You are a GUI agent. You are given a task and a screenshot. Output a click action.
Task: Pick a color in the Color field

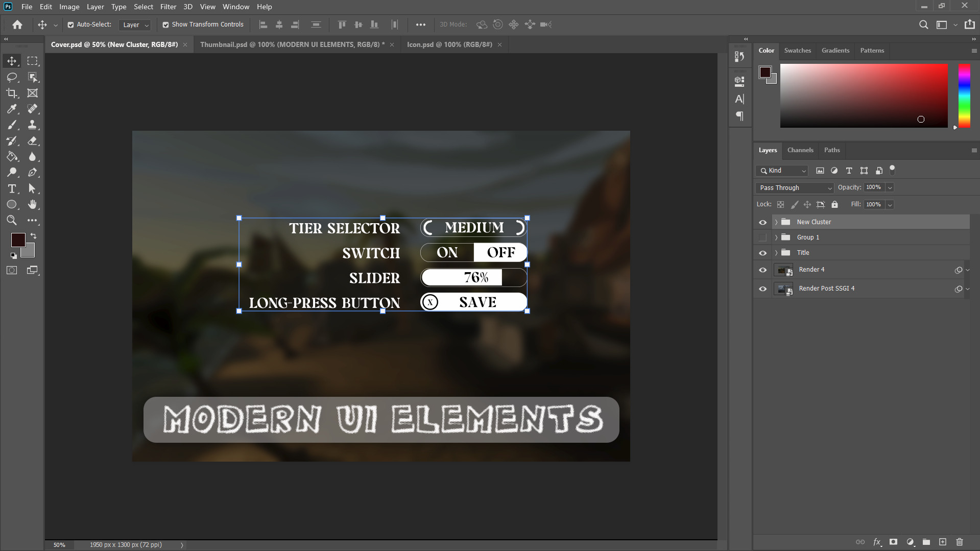pos(864,95)
